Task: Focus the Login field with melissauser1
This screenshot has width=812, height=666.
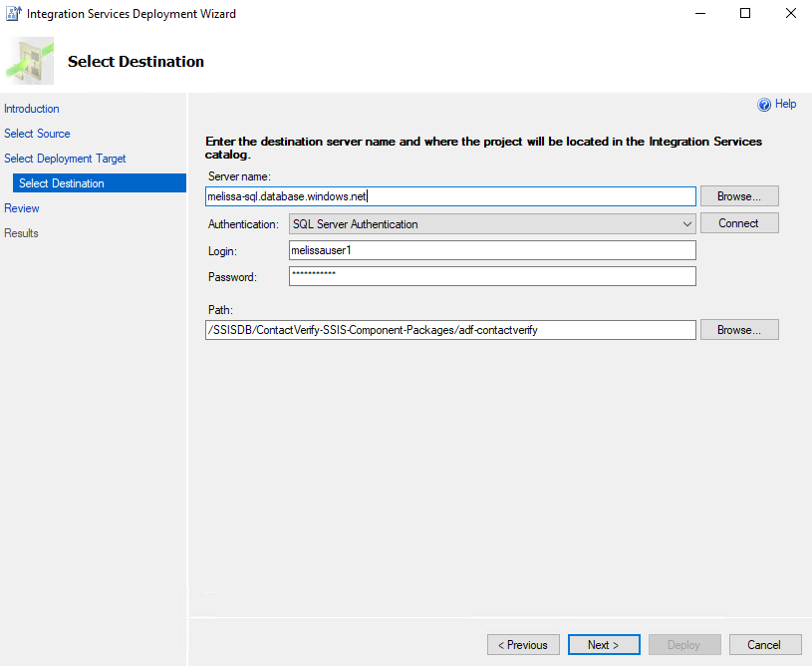Action: (492, 250)
